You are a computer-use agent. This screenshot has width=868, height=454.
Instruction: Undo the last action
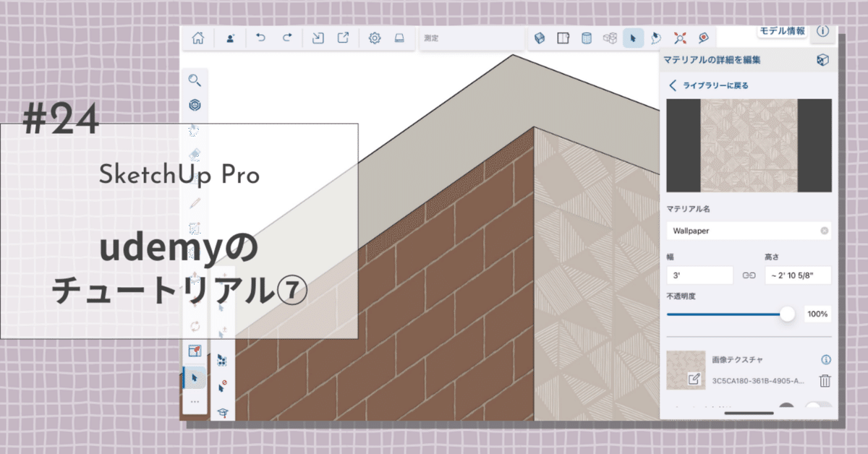tap(260, 38)
